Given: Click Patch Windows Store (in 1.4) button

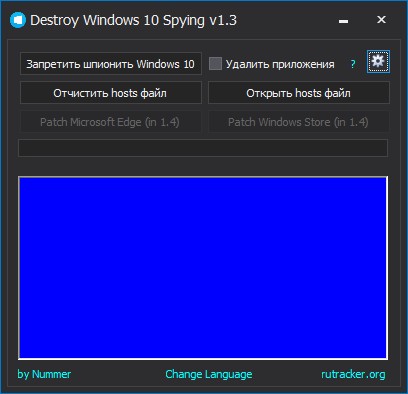Looking at the screenshot, I should pos(299,122).
